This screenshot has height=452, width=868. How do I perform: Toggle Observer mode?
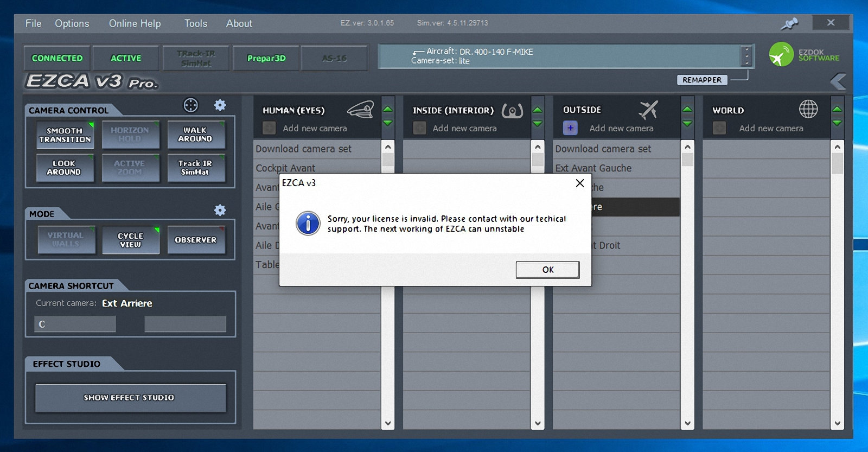(196, 240)
